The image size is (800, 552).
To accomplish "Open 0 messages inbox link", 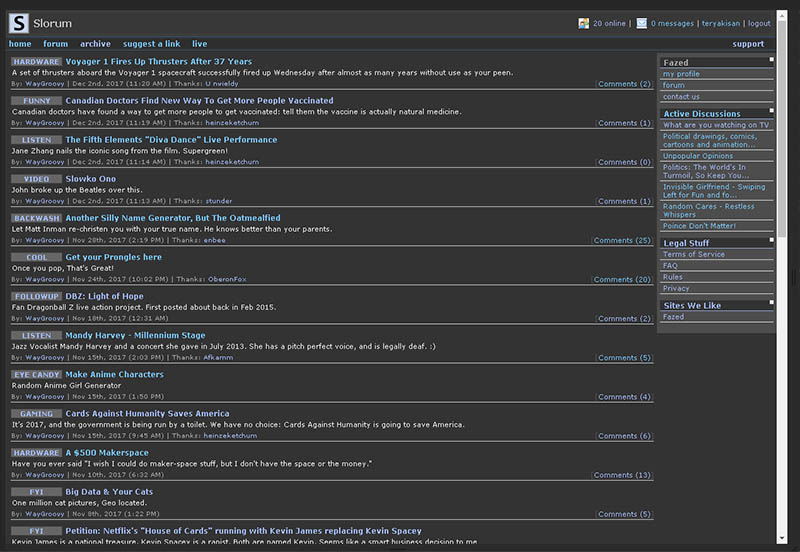I will pos(672,23).
